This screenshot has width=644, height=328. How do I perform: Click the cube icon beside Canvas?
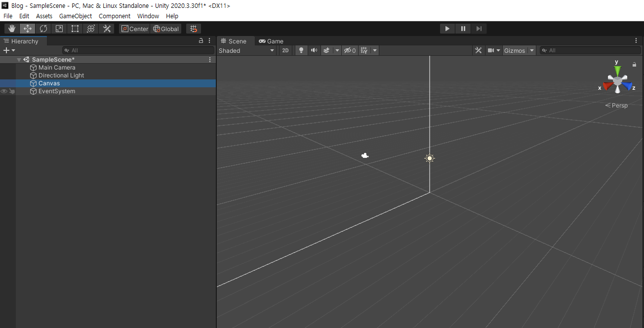(x=34, y=83)
